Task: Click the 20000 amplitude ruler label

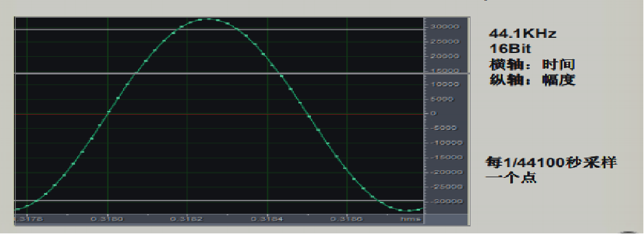Action: point(445,56)
